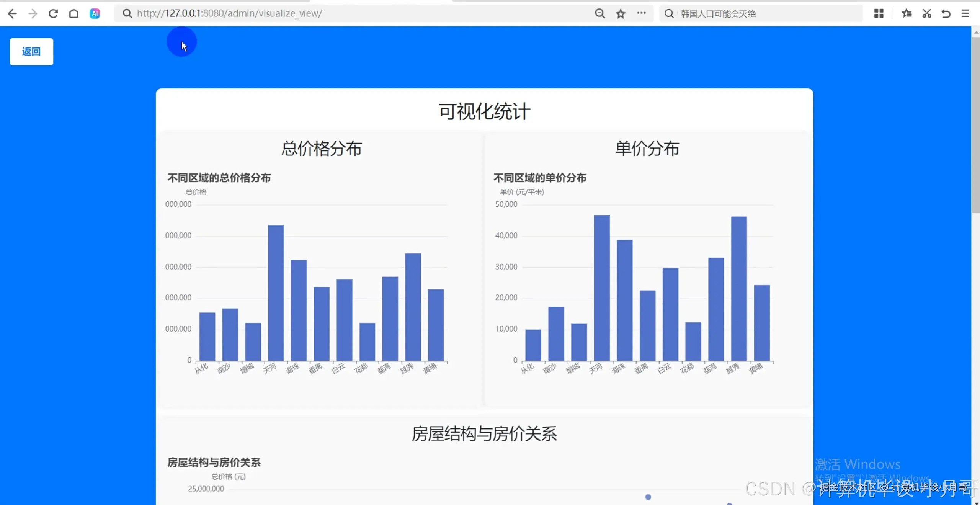Click the 可视化统计 page heading
Viewport: 980px width, 505px height.
pyautogui.click(x=485, y=111)
